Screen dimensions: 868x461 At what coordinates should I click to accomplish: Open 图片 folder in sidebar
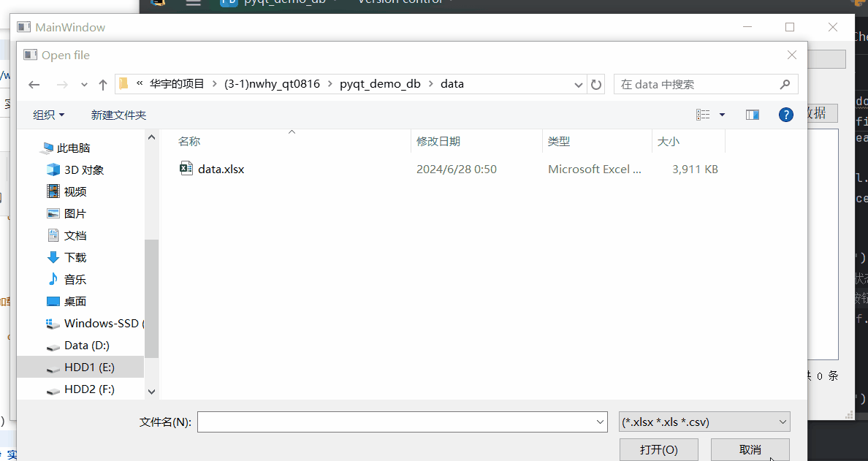(x=67, y=213)
